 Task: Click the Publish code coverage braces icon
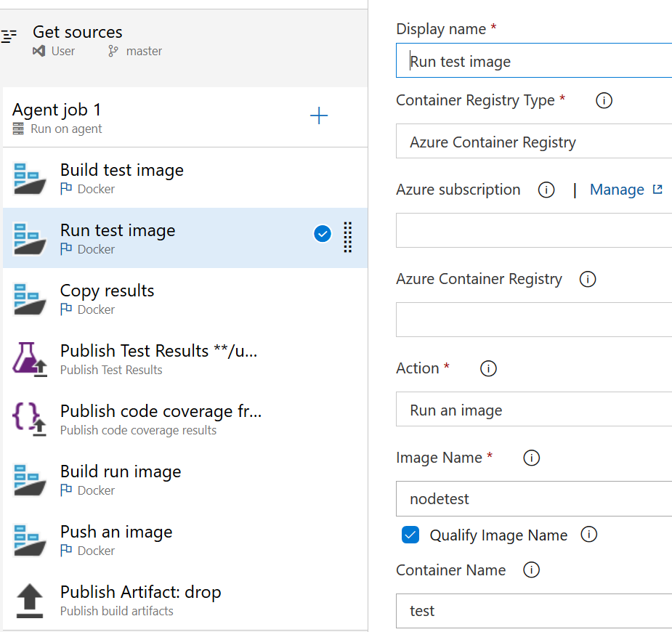[x=30, y=420]
